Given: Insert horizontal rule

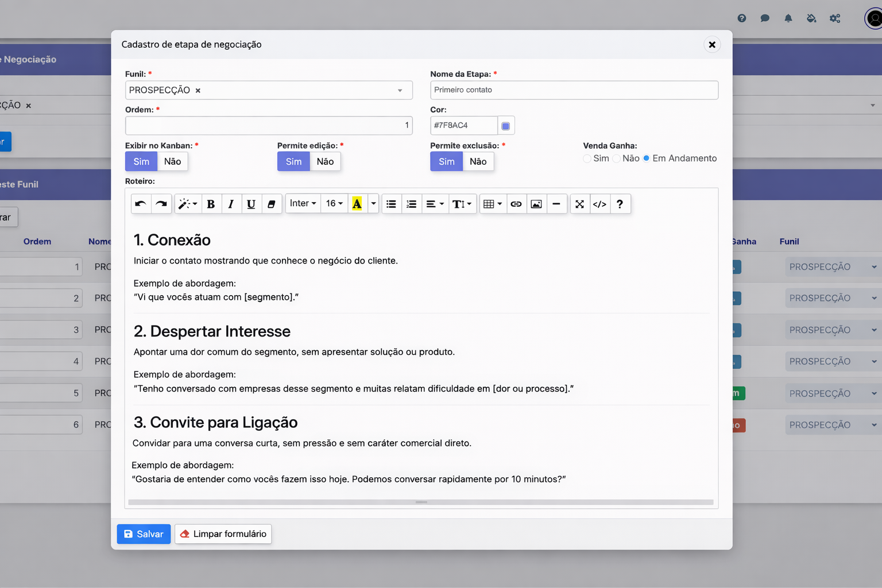Looking at the screenshot, I should 556,204.
